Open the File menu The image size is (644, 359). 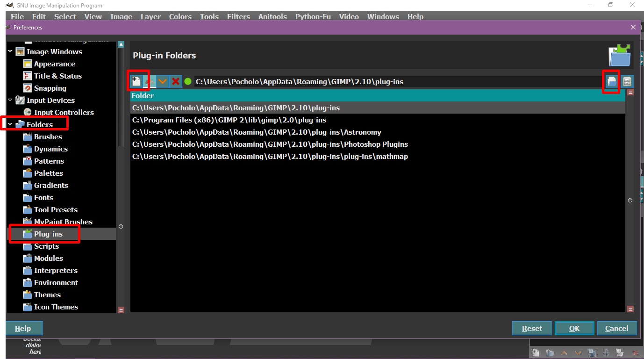pos(17,16)
